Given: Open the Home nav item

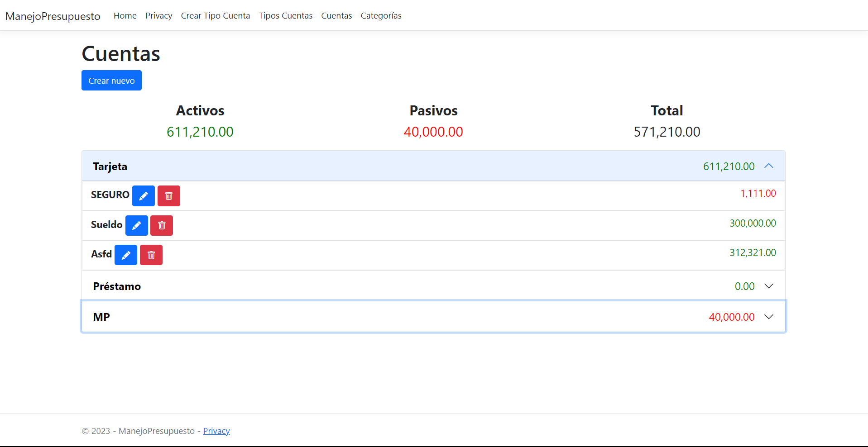Looking at the screenshot, I should [125, 16].
